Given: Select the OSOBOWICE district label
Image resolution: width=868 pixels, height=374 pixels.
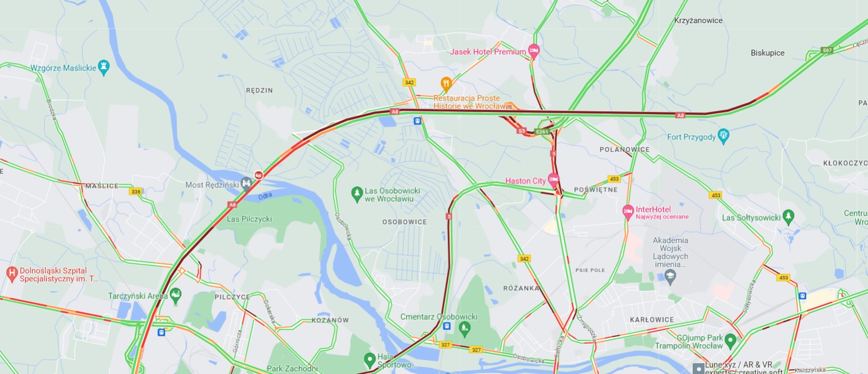Looking at the screenshot, I should point(404,222).
